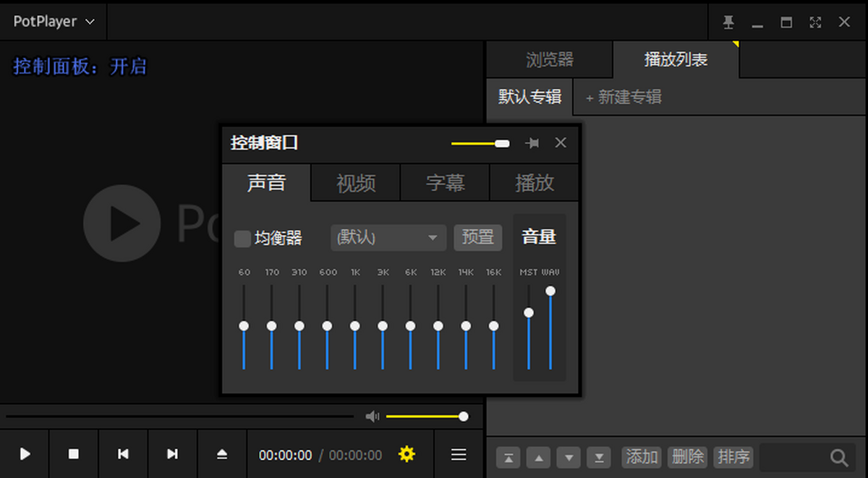The height and width of the screenshot is (478, 868).
Task: Open the (默认) equalizer preset dropdown
Action: (x=388, y=237)
